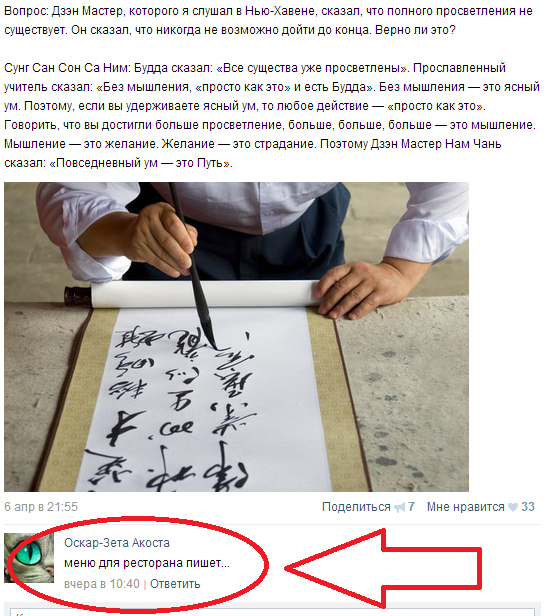Click the megaphone share icon

tap(400, 508)
